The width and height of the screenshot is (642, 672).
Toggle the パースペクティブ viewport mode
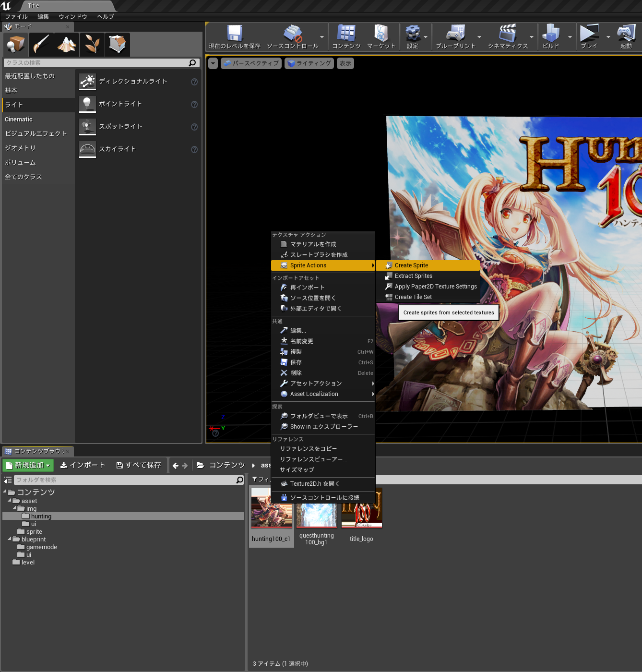[250, 63]
